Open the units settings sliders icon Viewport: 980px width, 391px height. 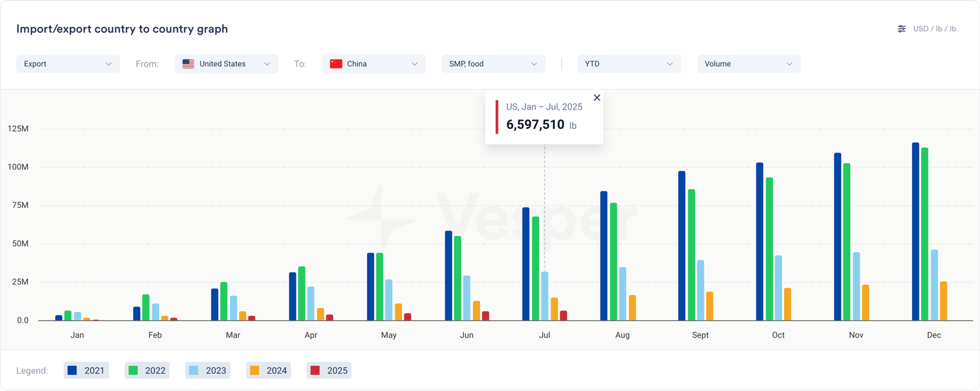[901, 29]
